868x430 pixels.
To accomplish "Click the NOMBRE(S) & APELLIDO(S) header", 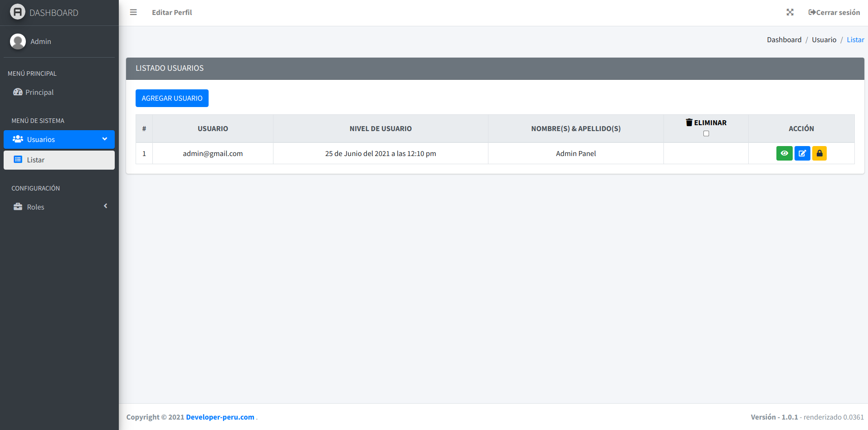I will tap(576, 129).
